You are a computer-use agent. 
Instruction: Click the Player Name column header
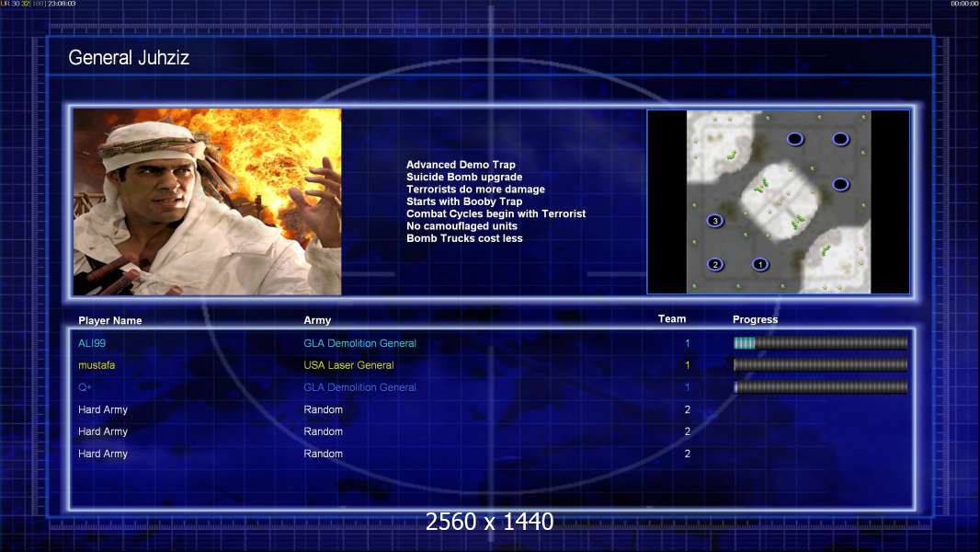click(x=110, y=321)
